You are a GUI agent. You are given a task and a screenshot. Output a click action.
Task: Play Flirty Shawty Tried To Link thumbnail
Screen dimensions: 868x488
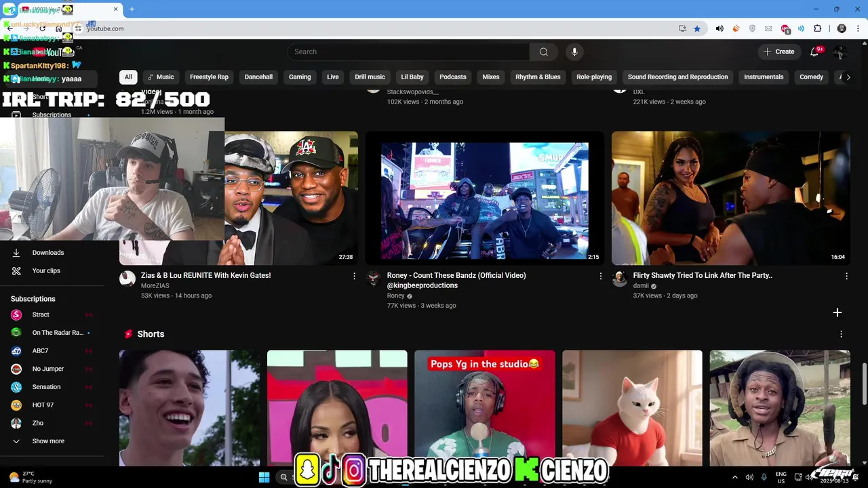730,198
